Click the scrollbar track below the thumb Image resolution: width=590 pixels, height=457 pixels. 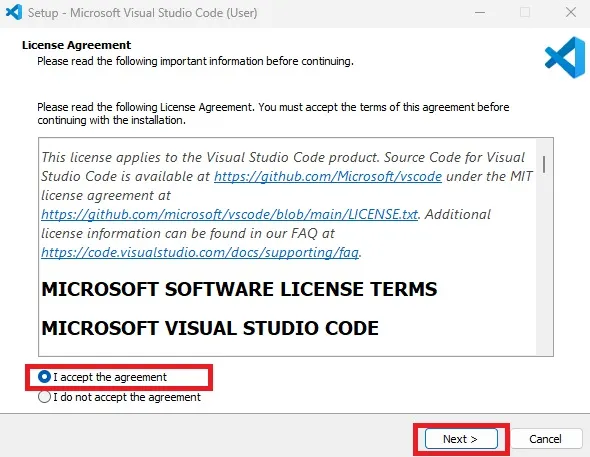point(544,263)
